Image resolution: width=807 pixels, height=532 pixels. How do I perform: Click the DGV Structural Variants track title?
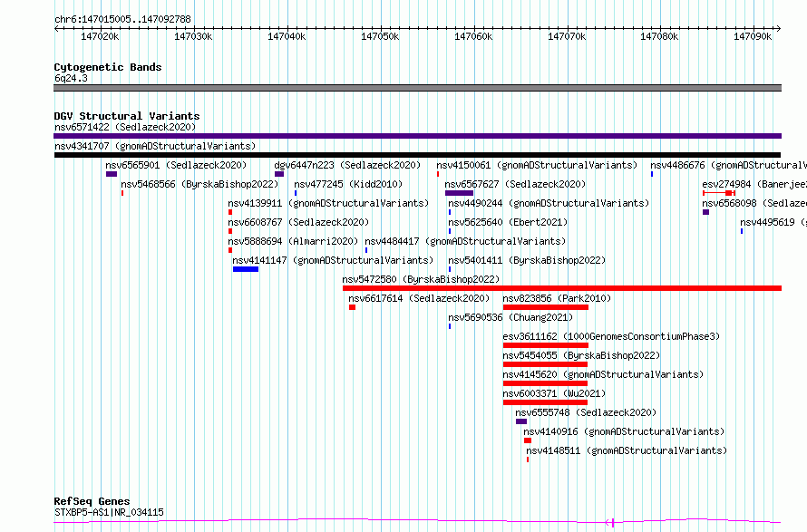point(127,116)
